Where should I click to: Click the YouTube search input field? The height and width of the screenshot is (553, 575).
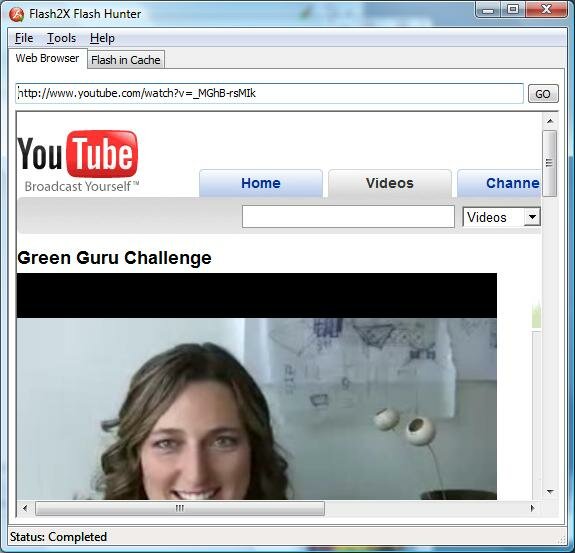(348, 217)
